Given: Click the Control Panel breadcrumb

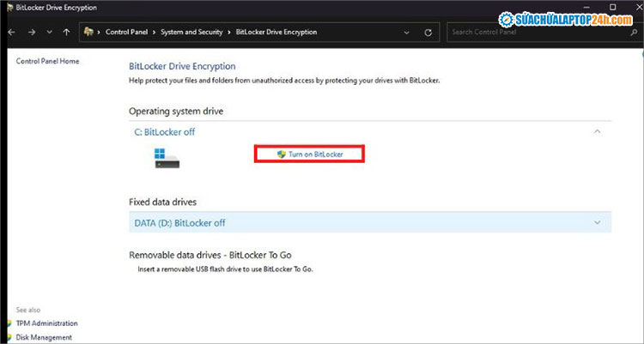Looking at the screenshot, I should (x=126, y=32).
